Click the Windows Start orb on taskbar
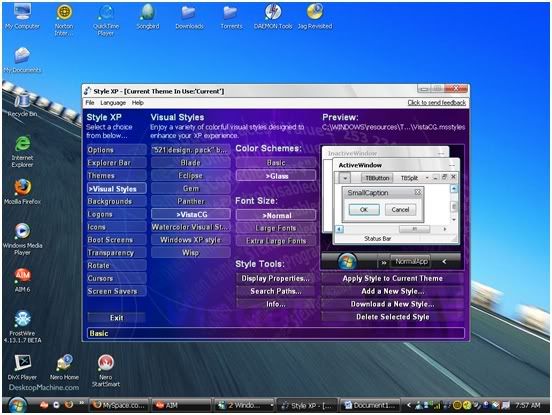Viewport: 552px width, 415px height. (x=17, y=405)
